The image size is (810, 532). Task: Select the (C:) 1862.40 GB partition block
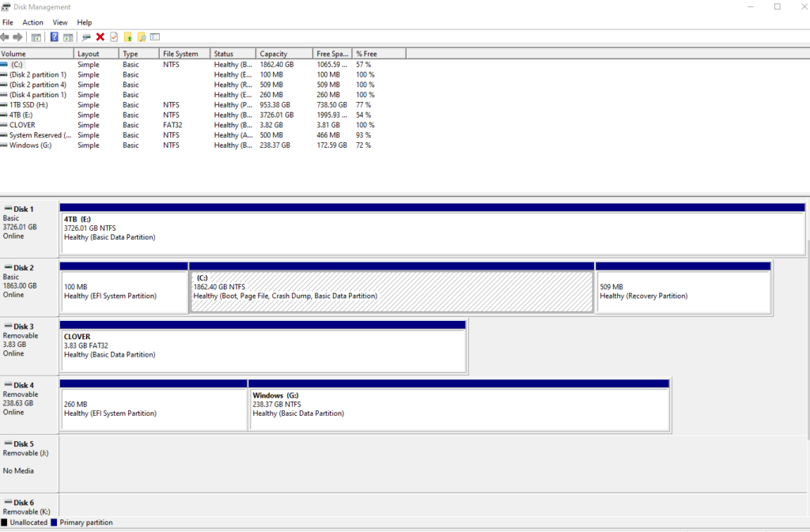[392, 288]
